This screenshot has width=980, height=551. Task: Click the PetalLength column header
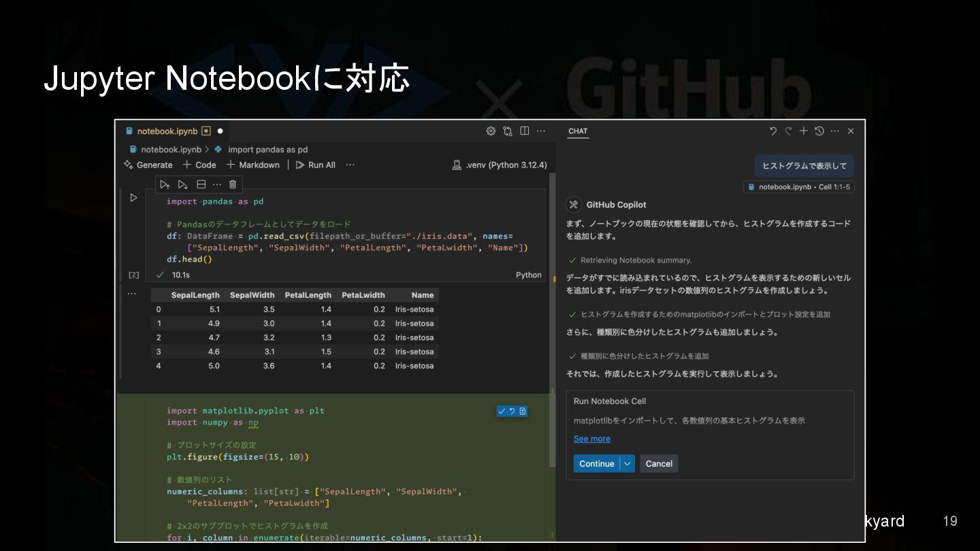308,295
